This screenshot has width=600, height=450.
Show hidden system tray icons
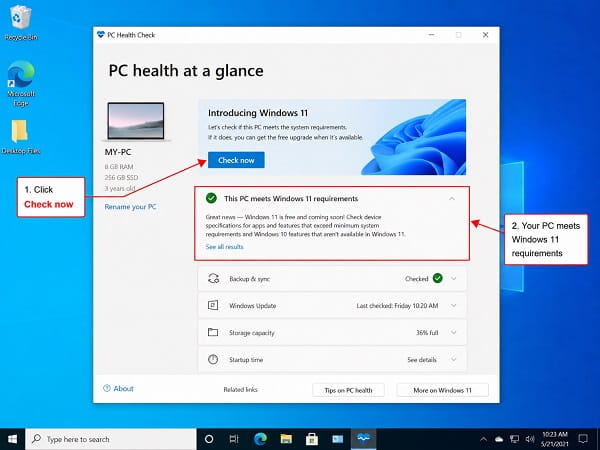tap(483, 439)
